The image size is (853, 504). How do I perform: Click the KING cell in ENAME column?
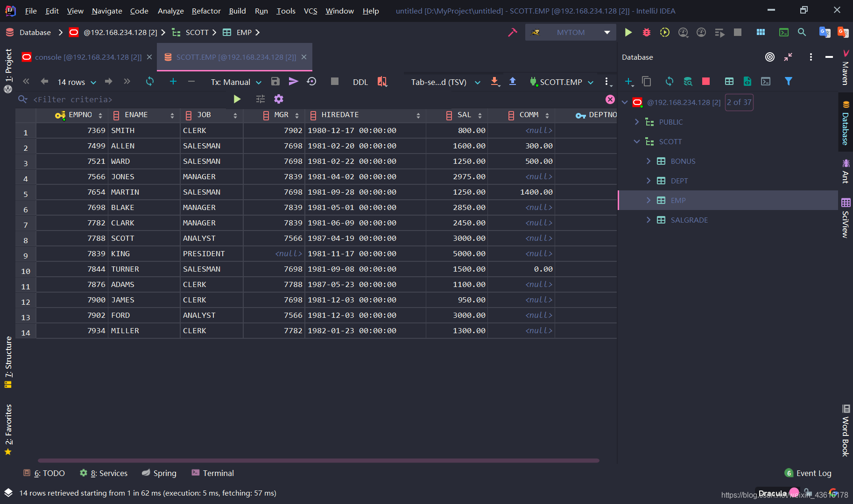point(144,254)
